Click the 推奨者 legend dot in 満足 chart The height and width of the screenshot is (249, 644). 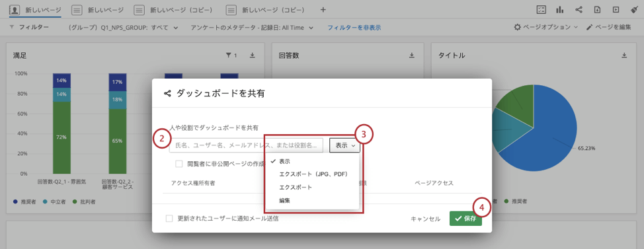16,202
